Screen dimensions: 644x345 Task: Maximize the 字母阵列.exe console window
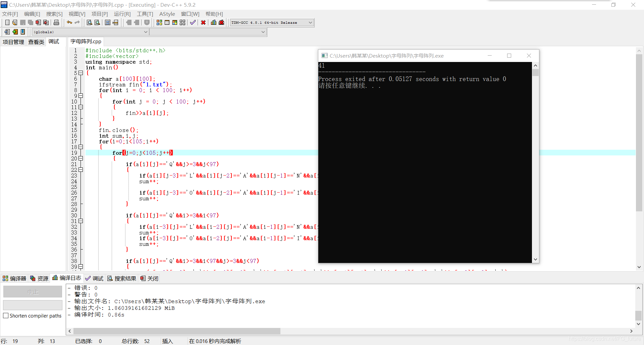click(x=509, y=56)
